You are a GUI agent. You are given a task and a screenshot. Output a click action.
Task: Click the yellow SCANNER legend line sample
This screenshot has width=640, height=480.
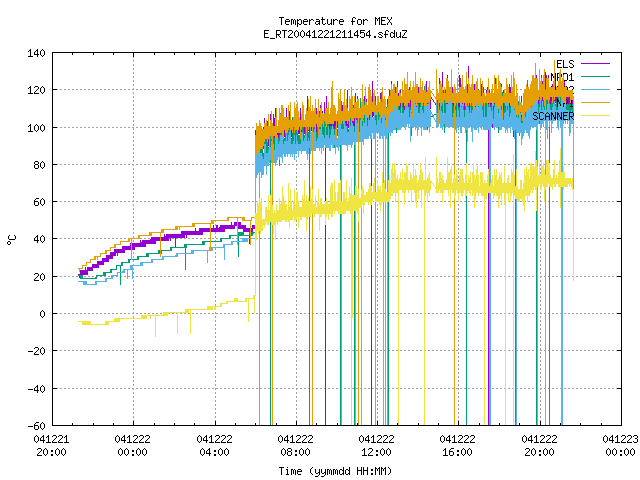595,116
